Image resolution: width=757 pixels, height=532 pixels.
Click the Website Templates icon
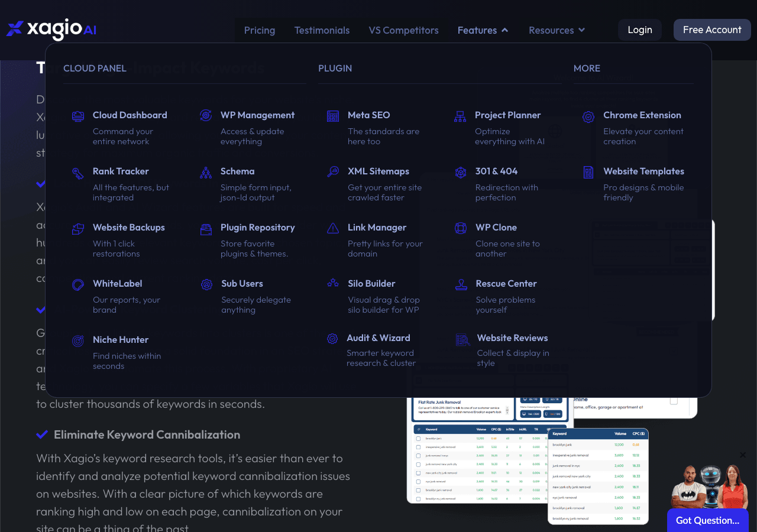(x=588, y=172)
